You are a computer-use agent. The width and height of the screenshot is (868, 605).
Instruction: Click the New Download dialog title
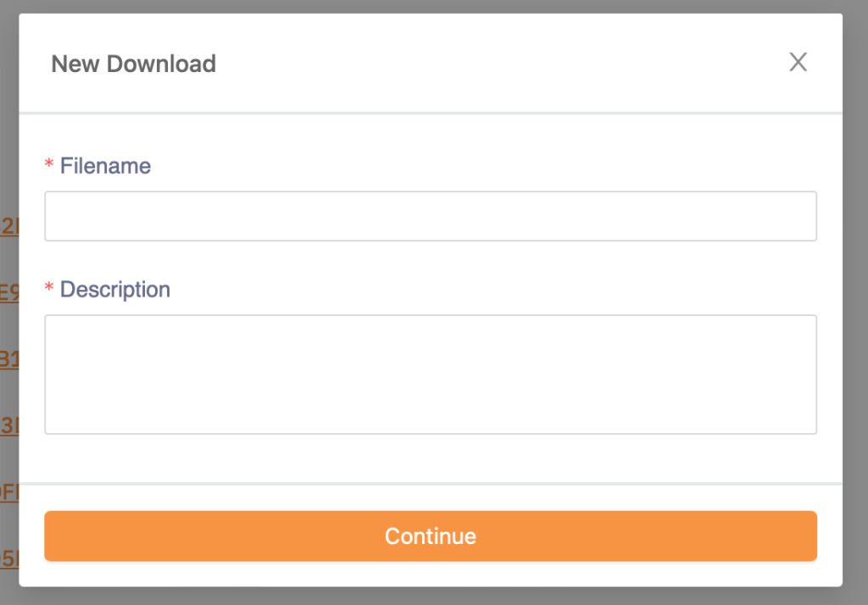click(134, 64)
